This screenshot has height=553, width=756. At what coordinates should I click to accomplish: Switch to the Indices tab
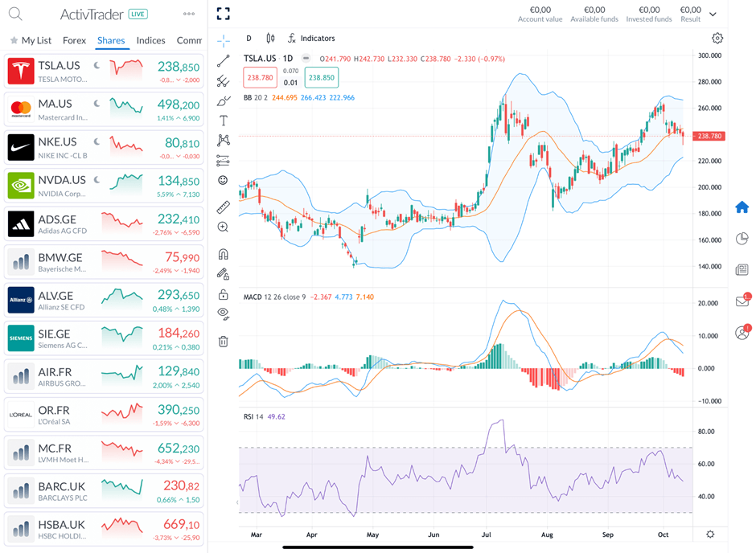(x=151, y=40)
